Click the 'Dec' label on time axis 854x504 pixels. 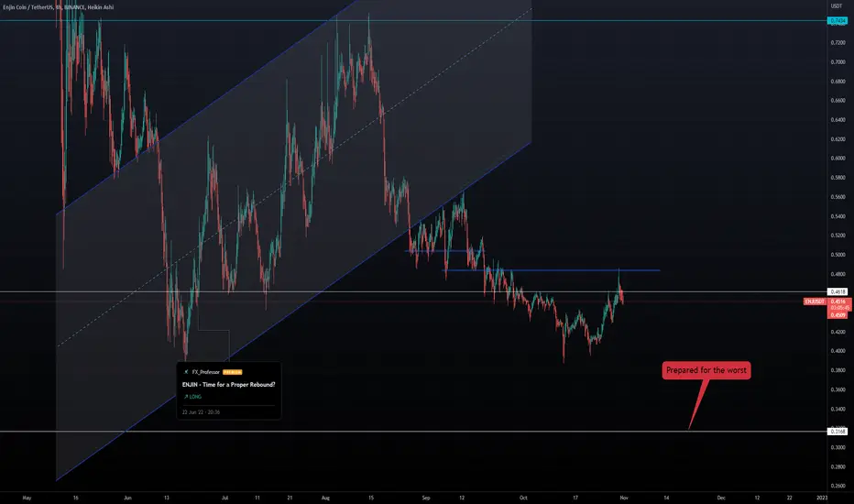(x=721, y=498)
